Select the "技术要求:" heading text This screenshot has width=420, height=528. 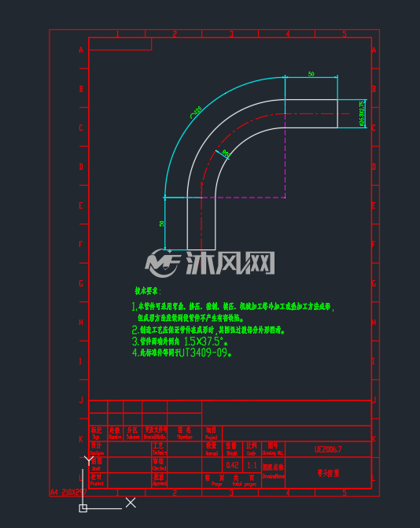coord(148,291)
